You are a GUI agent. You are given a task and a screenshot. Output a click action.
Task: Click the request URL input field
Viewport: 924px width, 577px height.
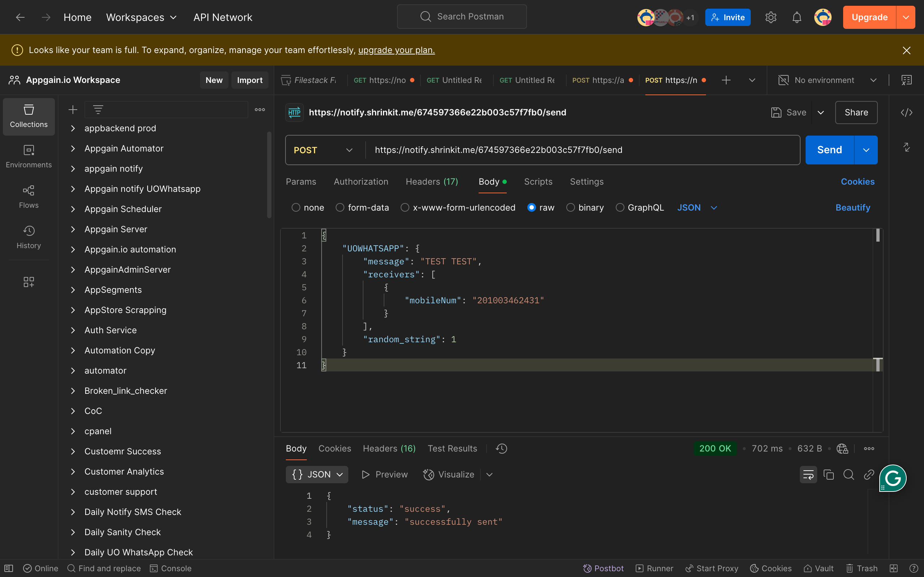tap(580, 150)
